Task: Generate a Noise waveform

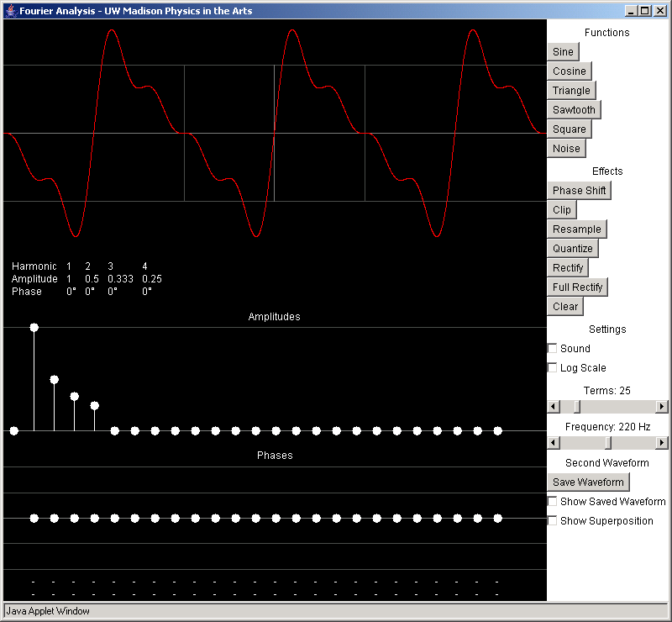Action: [x=566, y=149]
